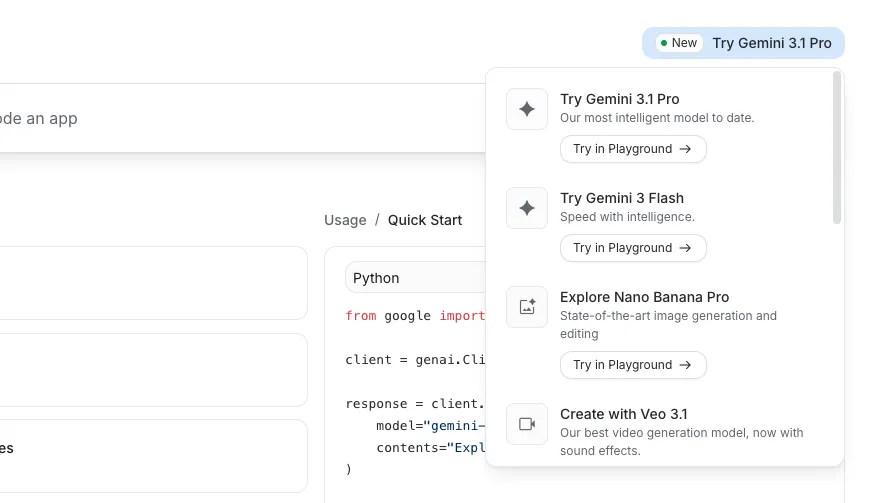
Task: Click the scrollbar in the announcements popup
Action: [837, 150]
